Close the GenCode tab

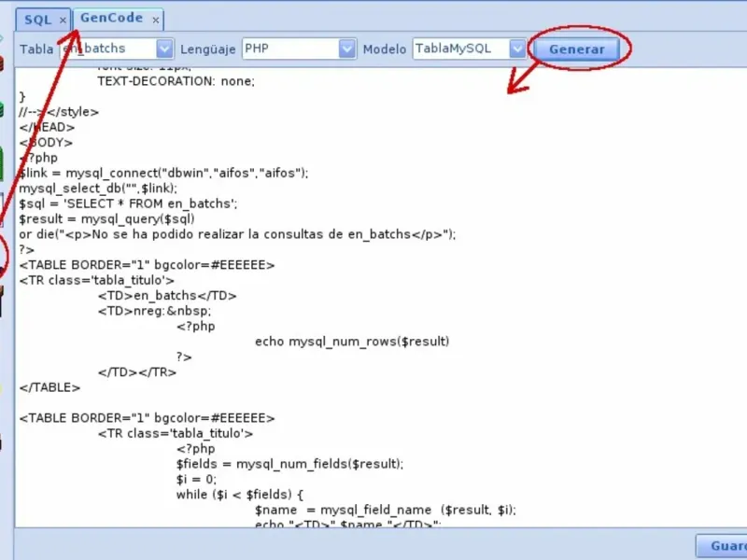pyautogui.click(x=155, y=20)
